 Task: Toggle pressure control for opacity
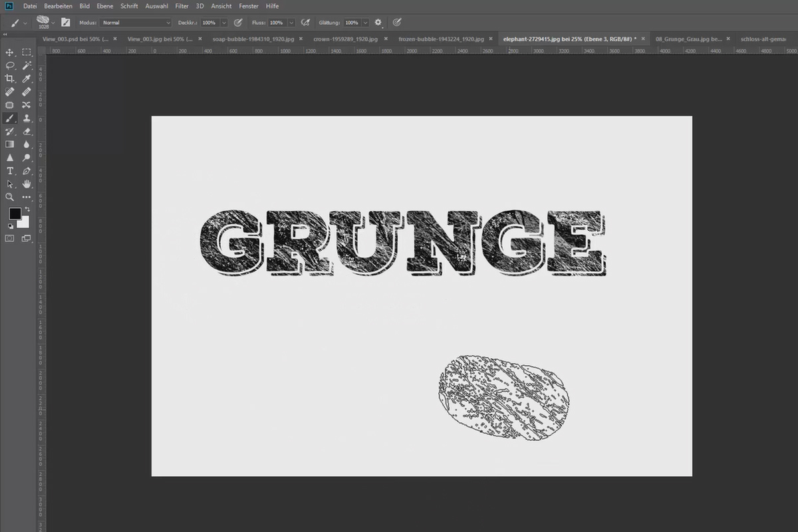point(237,22)
